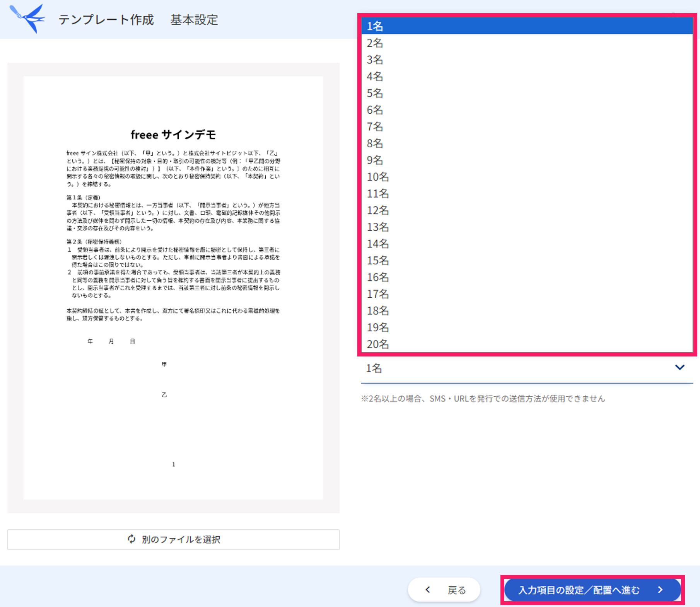The image size is (700, 607).
Task: Select 7名 in the list
Action: (527, 126)
